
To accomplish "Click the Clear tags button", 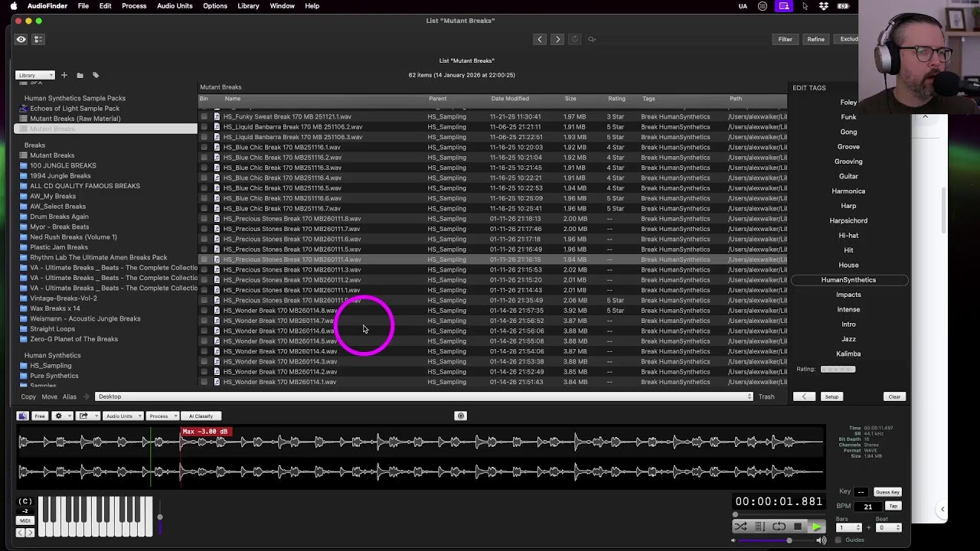I will 894,396.
